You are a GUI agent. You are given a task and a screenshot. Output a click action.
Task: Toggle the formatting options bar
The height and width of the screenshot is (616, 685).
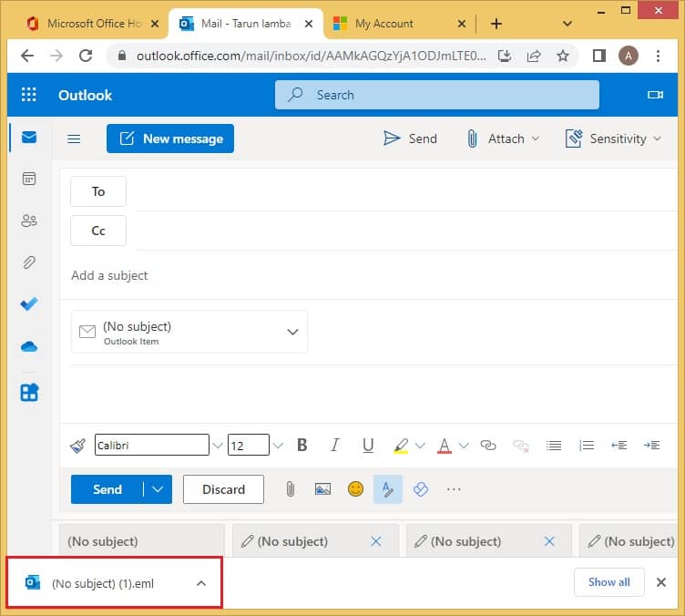[387, 489]
